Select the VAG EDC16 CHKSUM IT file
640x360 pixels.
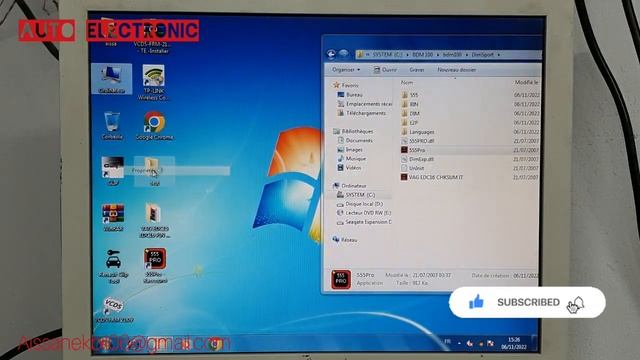(x=432, y=178)
